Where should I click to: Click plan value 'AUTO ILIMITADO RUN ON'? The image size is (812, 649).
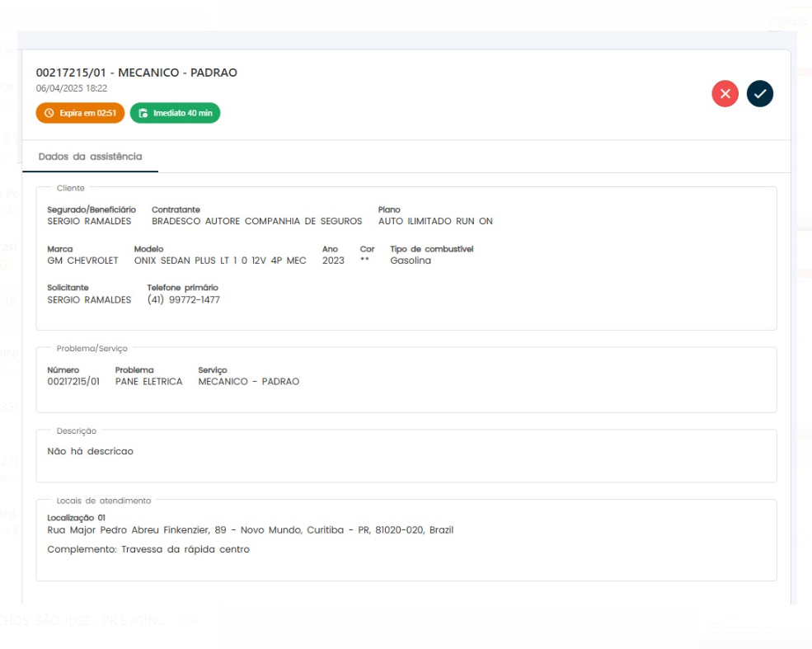point(435,221)
